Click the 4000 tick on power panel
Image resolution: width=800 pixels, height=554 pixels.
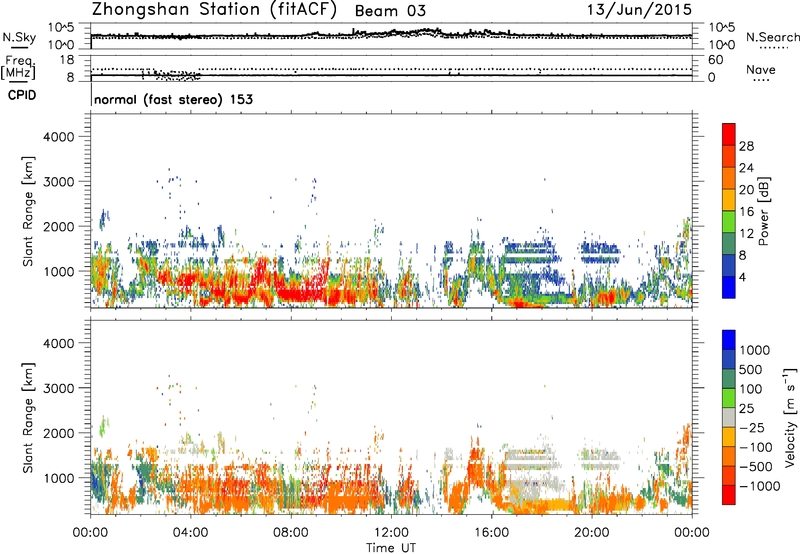59,137
